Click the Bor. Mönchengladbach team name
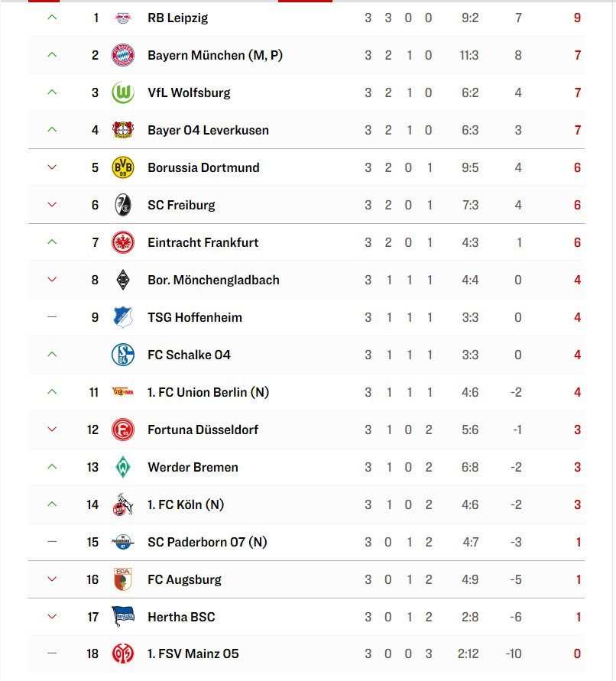 pos(213,280)
